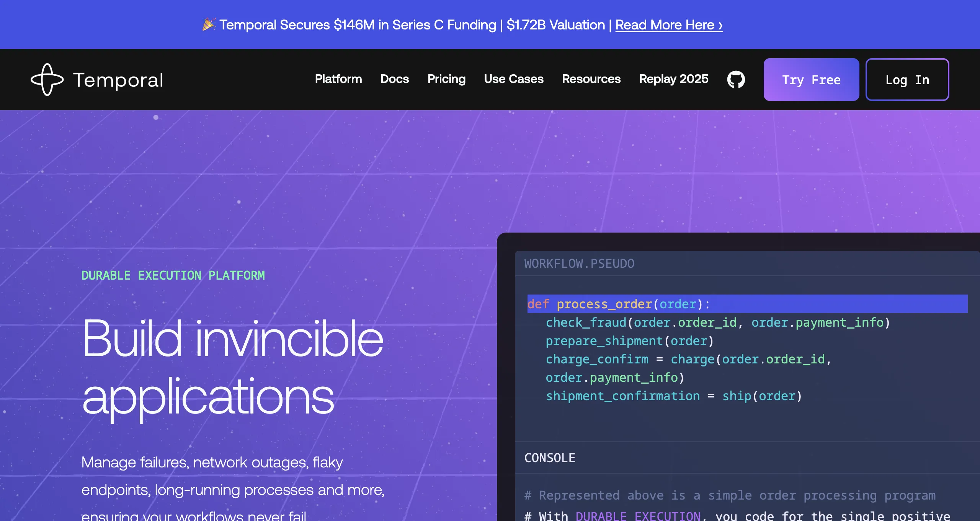
Task: Click the check_fraud code line
Action: pos(718,322)
